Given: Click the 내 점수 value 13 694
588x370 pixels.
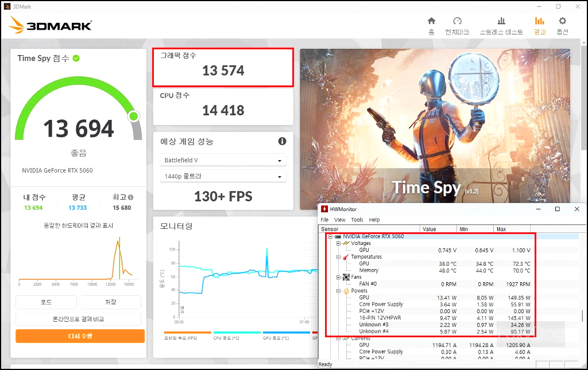Looking at the screenshot, I should [x=33, y=208].
